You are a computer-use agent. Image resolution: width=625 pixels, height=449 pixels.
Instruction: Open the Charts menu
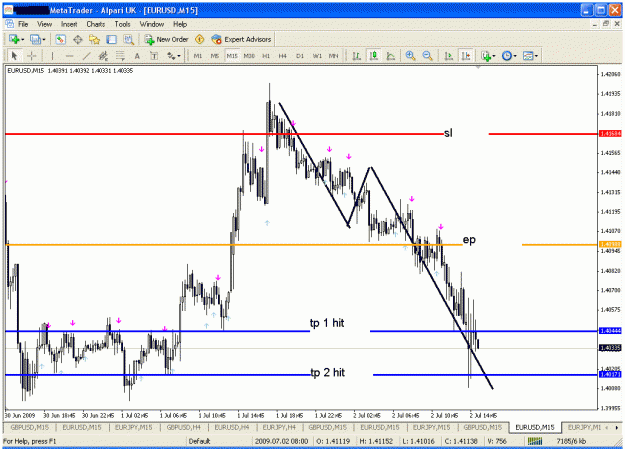click(96, 24)
